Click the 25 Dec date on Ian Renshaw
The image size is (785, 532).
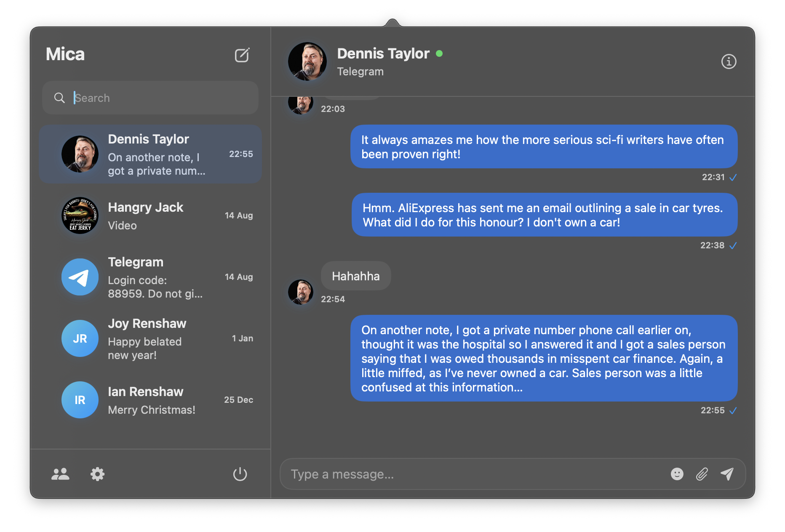point(238,400)
